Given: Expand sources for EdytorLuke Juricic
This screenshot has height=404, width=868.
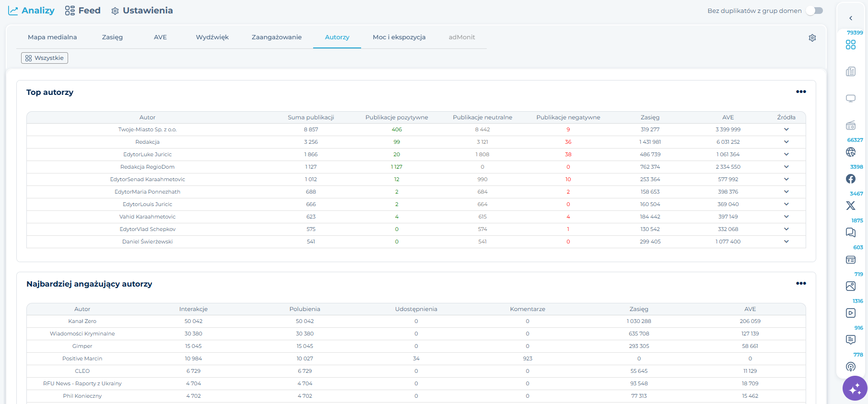Looking at the screenshot, I should click(x=786, y=154).
